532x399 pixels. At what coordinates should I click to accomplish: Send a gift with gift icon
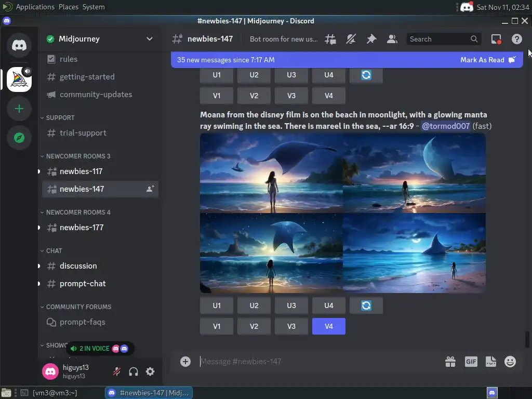[450, 362]
